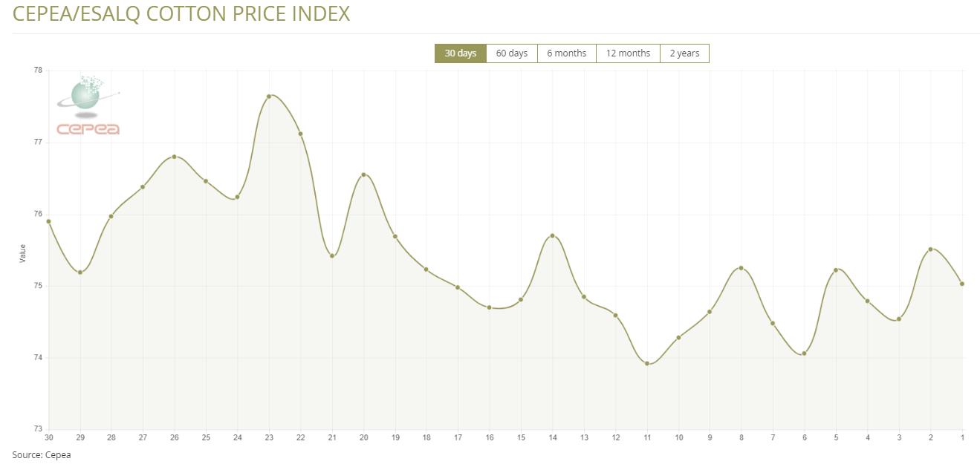Select the 30 days range tab
This screenshot has width=980, height=470.
[x=461, y=53]
